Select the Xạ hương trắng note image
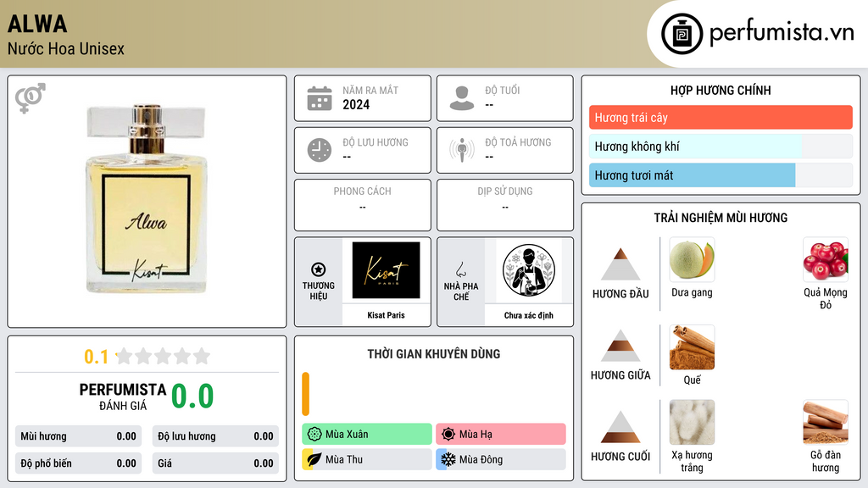Viewport: 868px width, 488px height. tap(692, 422)
